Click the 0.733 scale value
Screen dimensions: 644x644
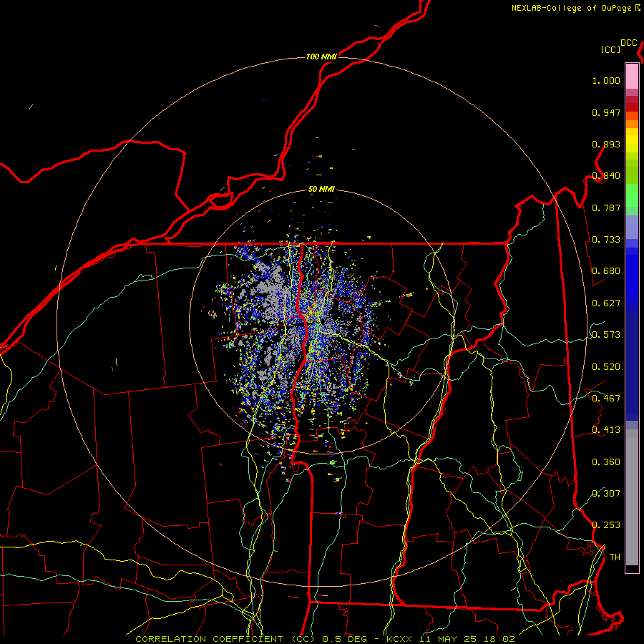[x=606, y=240]
